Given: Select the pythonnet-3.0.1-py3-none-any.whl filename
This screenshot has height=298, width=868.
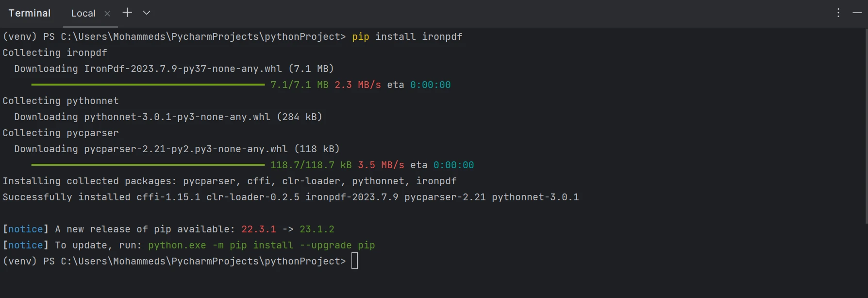Looking at the screenshot, I should tap(177, 117).
